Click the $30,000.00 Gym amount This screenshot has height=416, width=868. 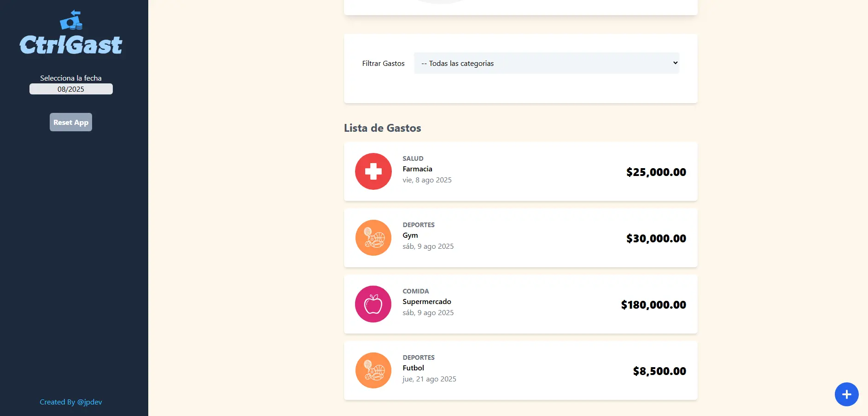(656, 238)
